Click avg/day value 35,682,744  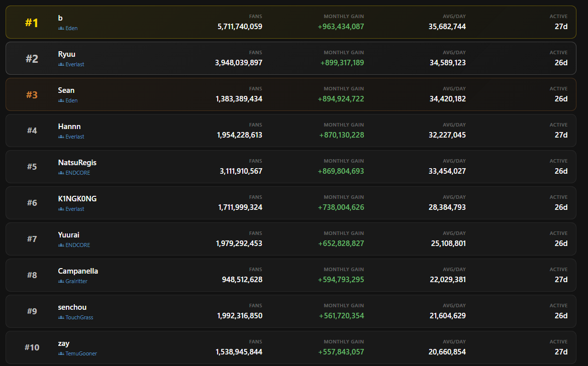pyautogui.click(x=447, y=27)
